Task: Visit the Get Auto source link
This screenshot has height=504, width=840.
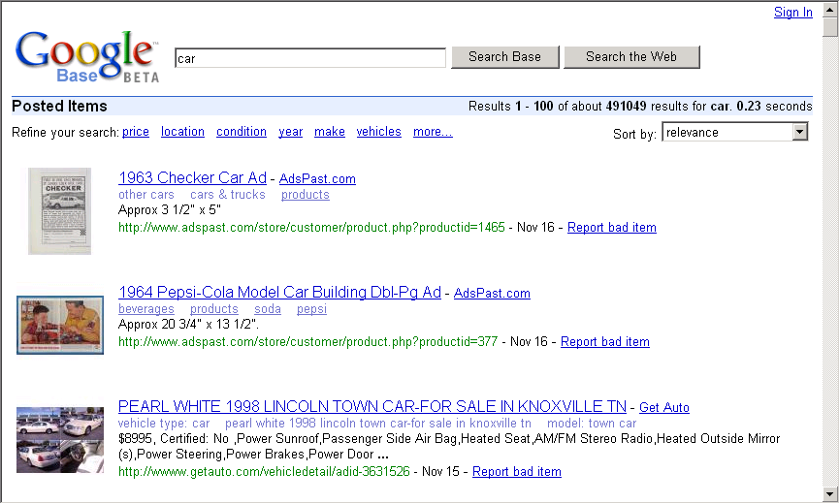Action: click(x=663, y=408)
